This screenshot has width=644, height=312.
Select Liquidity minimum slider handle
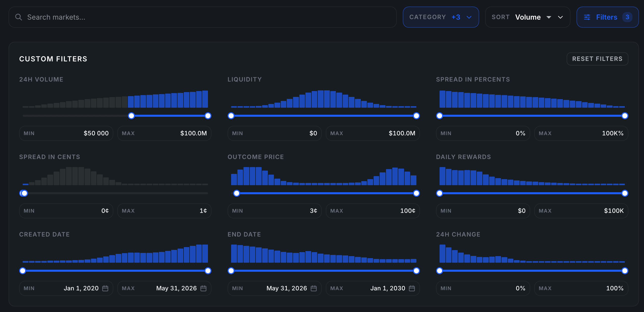click(x=231, y=116)
